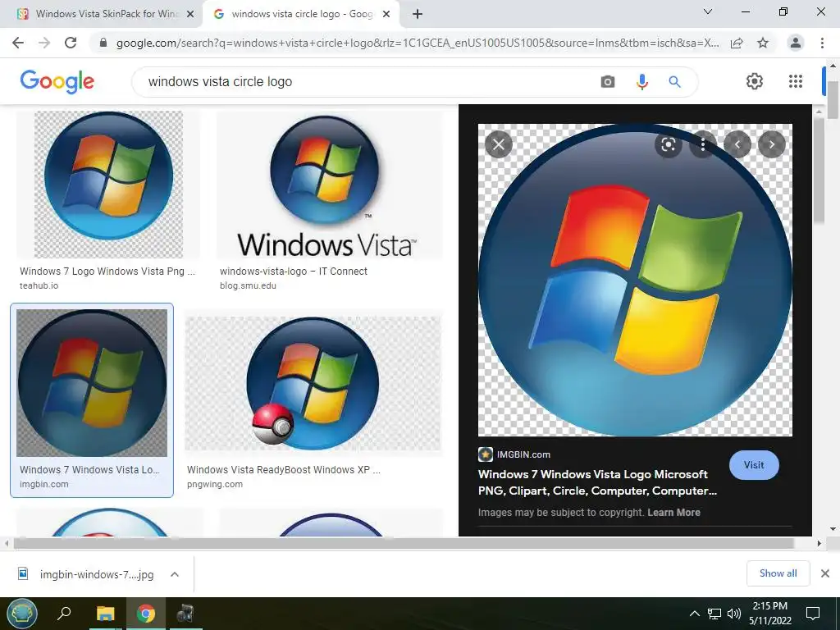The width and height of the screenshot is (840, 630).
Task: Open a new browser tab
Action: click(418, 14)
